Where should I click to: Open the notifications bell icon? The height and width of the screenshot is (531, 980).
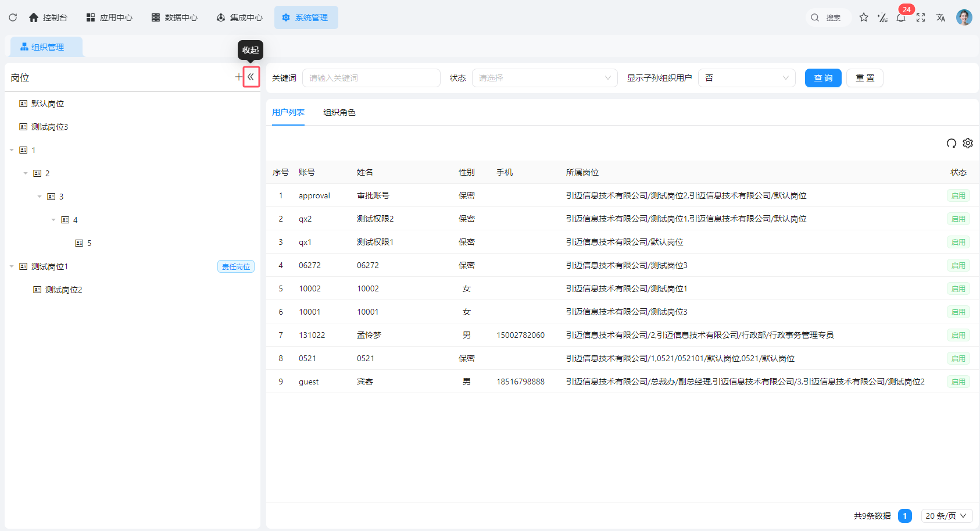[900, 18]
